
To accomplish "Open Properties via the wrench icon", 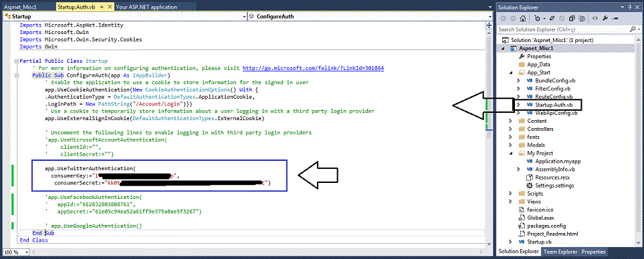I will [605, 19].
